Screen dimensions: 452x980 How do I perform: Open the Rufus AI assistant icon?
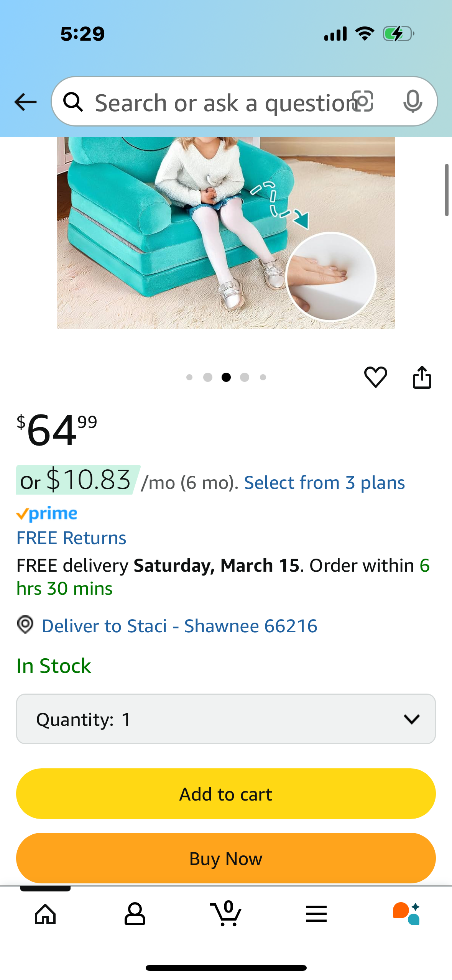[x=406, y=914]
